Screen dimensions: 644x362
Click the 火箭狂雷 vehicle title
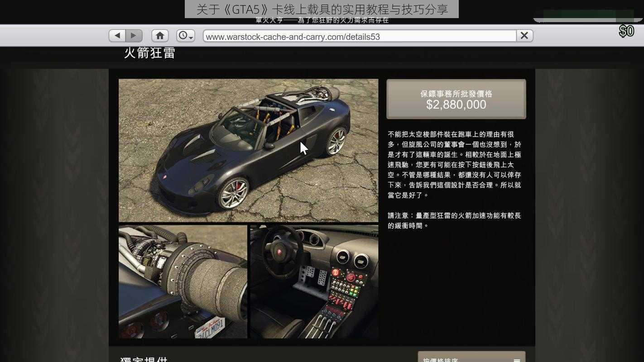click(x=150, y=53)
